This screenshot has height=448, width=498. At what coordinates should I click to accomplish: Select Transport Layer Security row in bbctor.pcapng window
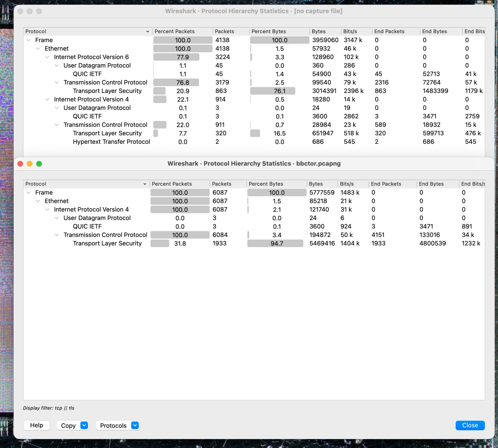pos(254,243)
